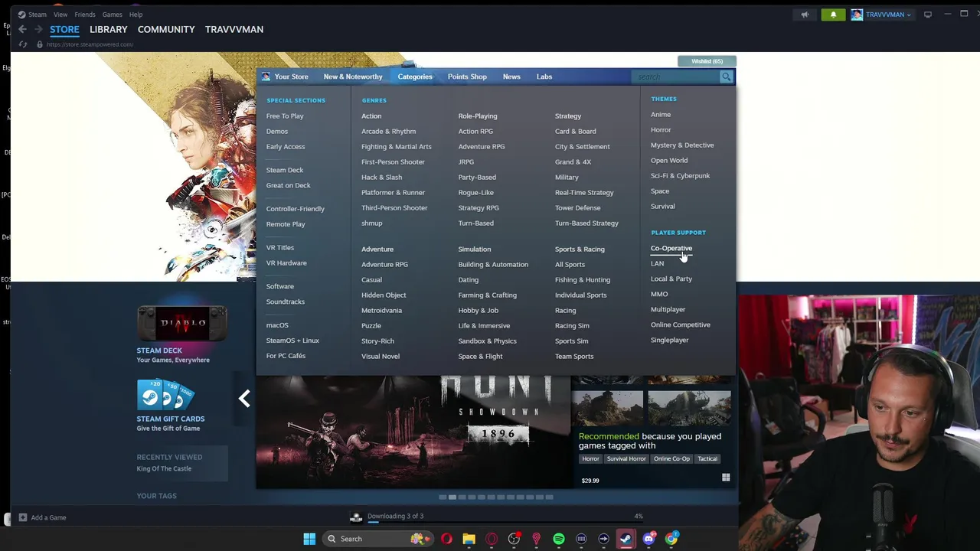Select the Horror theme

[x=661, y=129]
